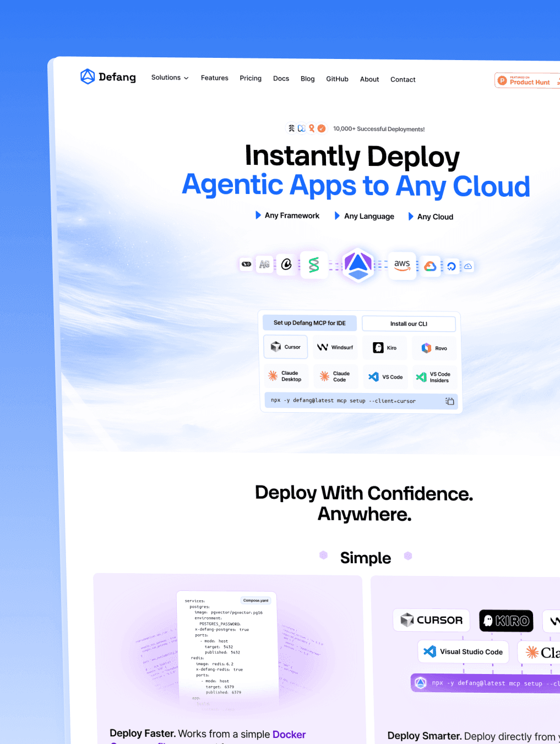Click the AG framework logo tile
Image resolution: width=560 pixels, height=744 pixels.
tap(264, 265)
